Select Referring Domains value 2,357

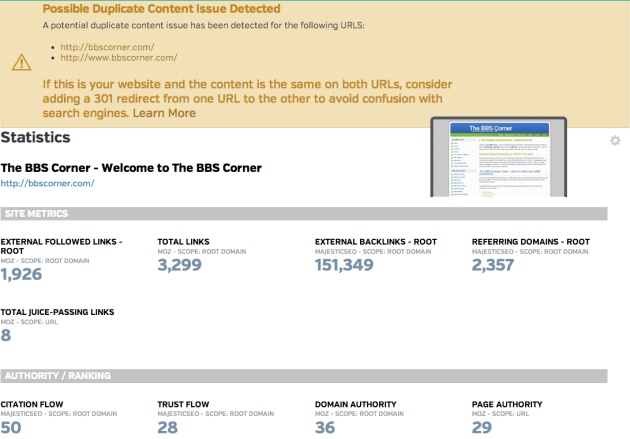click(x=493, y=265)
